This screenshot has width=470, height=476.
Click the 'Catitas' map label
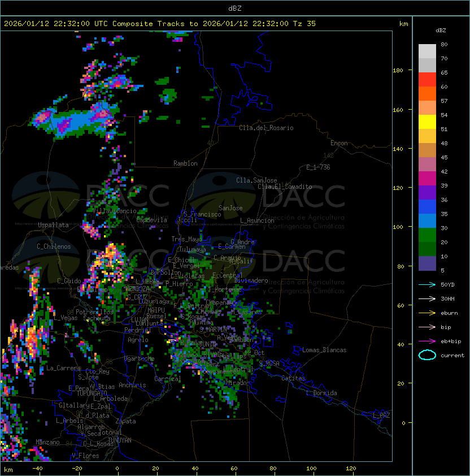pos(293,378)
